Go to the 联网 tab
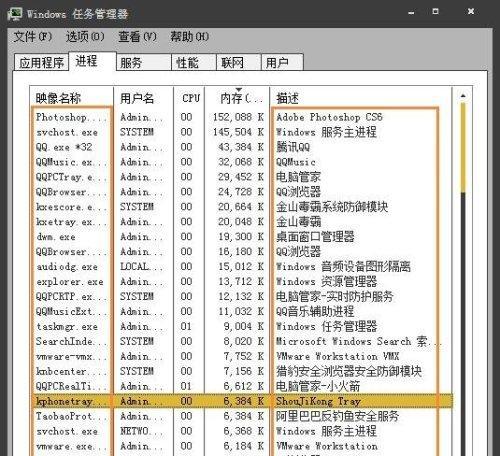 coord(239,62)
